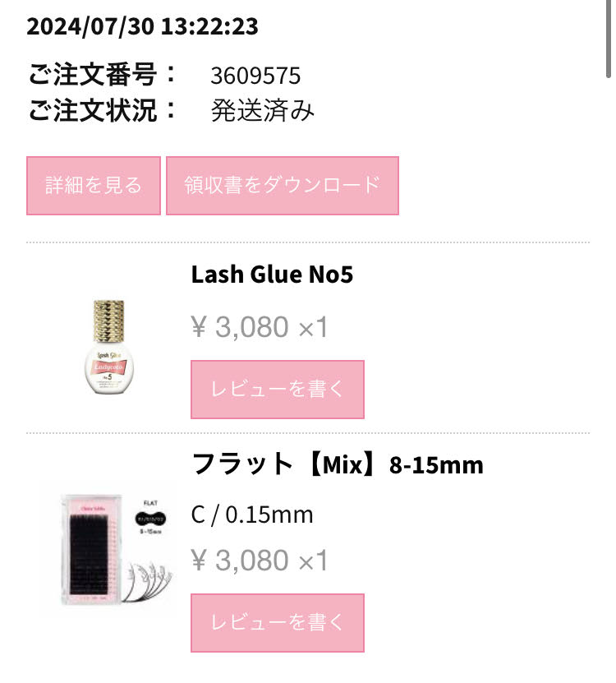Image resolution: width=616 pixels, height=683 pixels.
Task: Click the フラット Mix price ¥3,080 ×1
Action: (x=260, y=561)
